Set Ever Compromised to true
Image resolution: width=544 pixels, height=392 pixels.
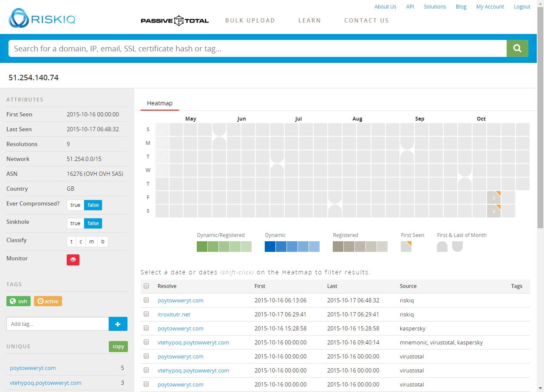[75, 205]
